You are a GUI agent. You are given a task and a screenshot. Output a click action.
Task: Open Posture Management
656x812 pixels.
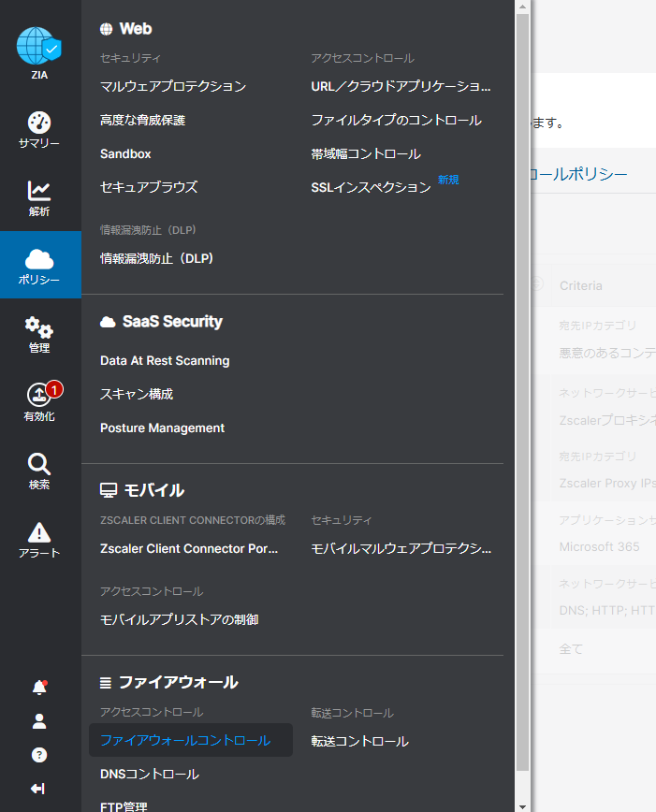162,428
